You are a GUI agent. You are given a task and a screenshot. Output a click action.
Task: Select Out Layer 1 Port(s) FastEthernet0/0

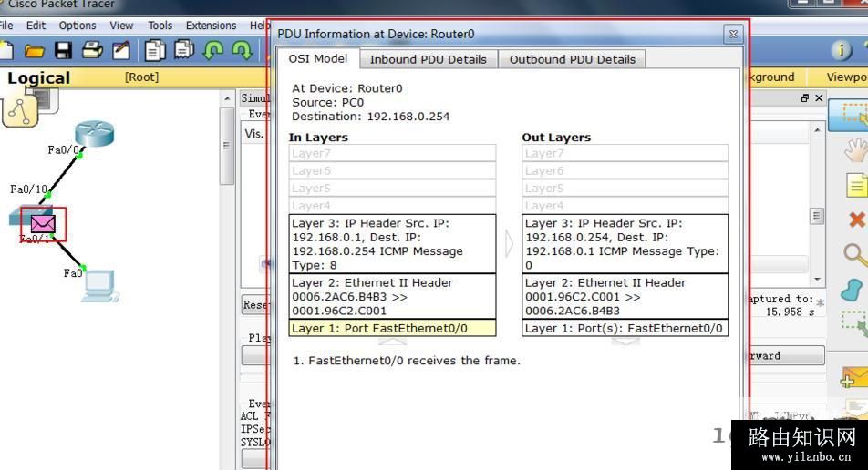(x=625, y=328)
